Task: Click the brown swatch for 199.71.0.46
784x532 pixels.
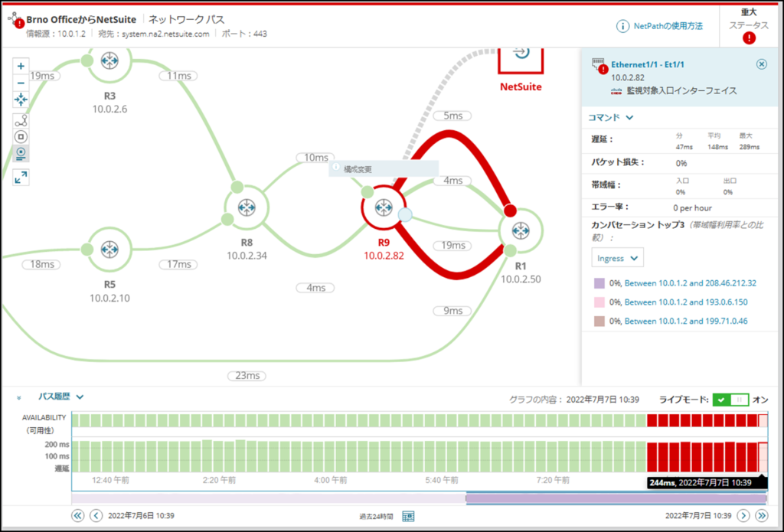Action: (599, 321)
